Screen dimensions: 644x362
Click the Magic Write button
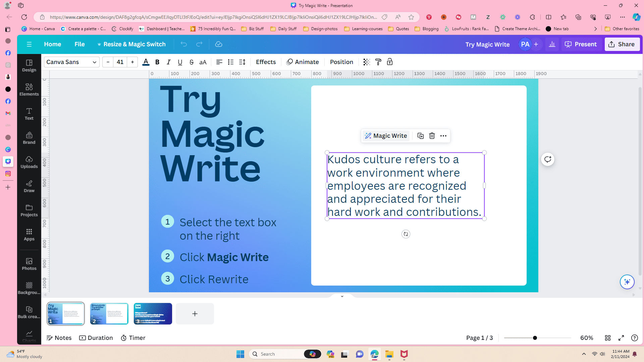[x=386, y=136]
